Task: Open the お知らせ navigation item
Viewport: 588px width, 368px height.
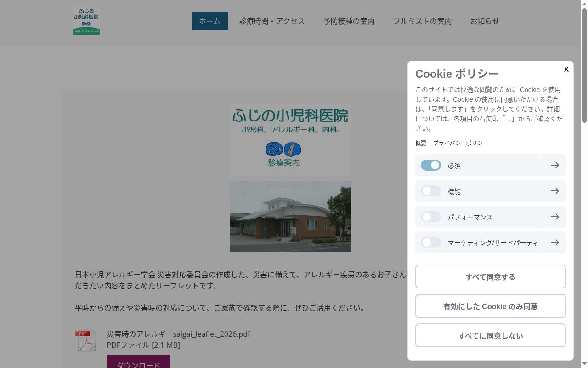Action: coord(485,21)
